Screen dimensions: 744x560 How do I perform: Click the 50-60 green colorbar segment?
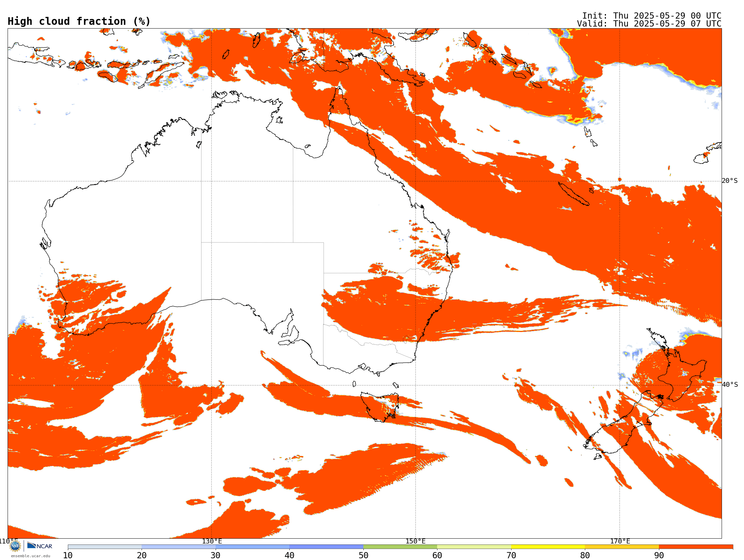(x=400, y=547)
